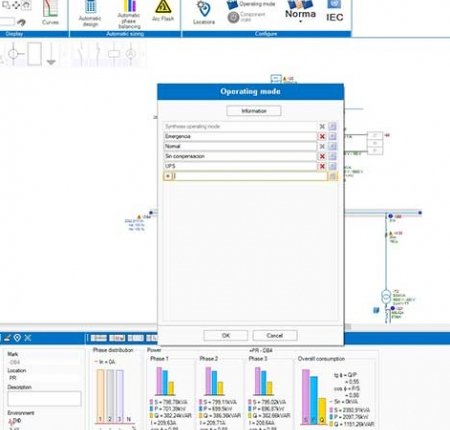Delete the Sin compensacion operating mode

tap(322, 156)
